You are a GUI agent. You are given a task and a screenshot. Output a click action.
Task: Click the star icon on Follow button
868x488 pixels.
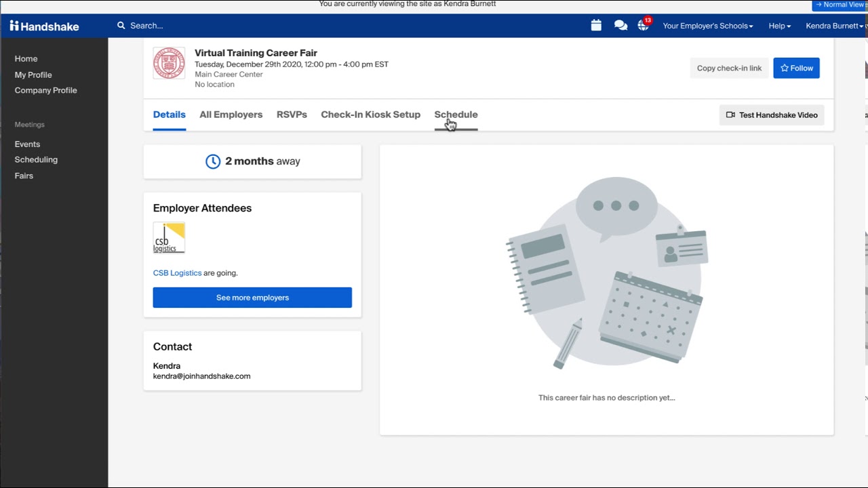coord(785,68)
